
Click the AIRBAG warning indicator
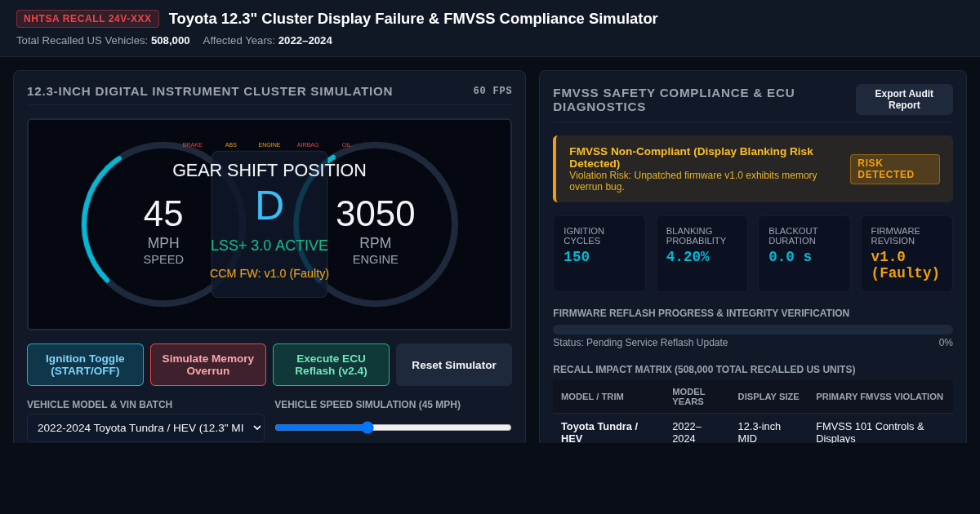308,144
